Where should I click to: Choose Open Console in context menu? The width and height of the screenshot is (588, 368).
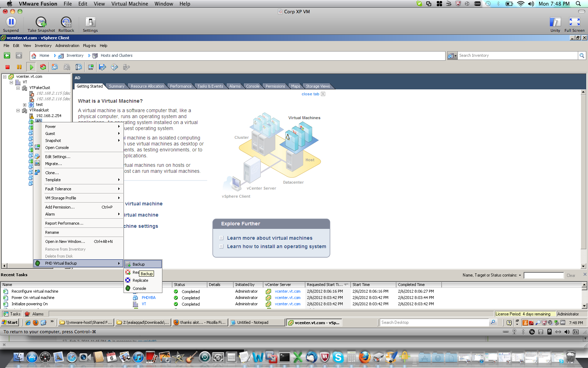pos(78,148)
